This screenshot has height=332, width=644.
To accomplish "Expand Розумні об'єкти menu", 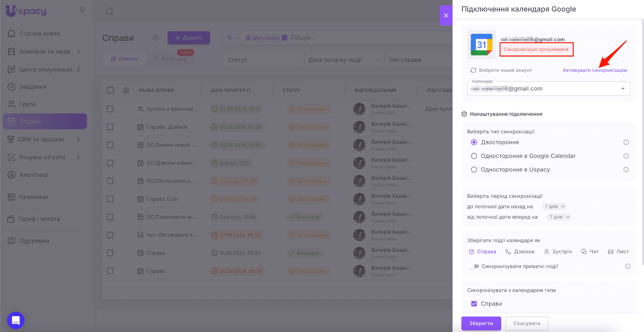I will pos(78,157).
